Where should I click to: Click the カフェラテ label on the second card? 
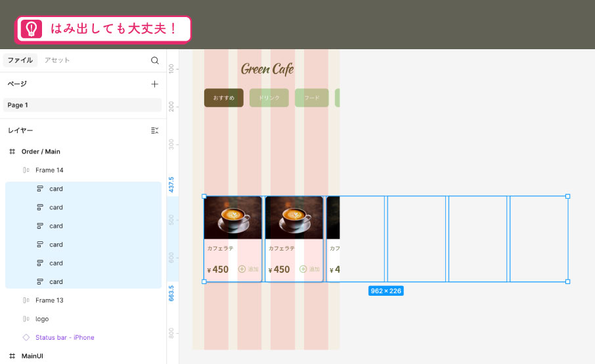282,249
